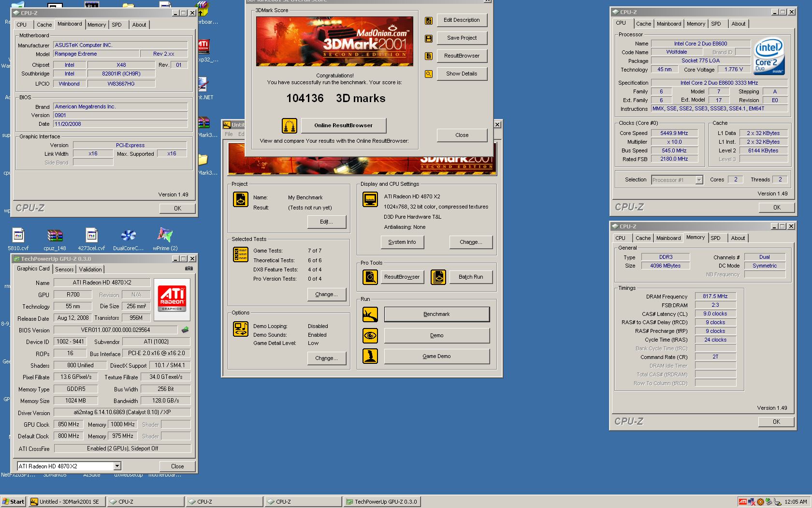Click the GPU Clock value 850 MHz
The image size is (812, 508).
coord(69,424)
